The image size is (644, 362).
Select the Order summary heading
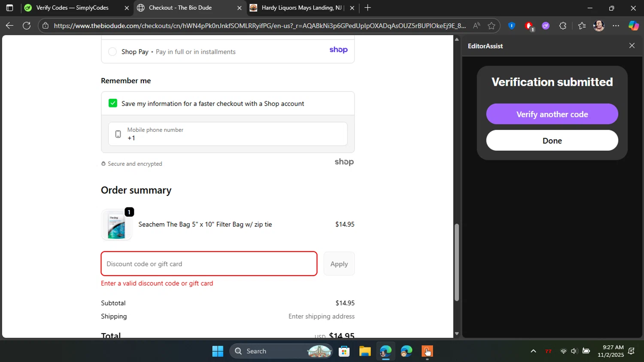coord(136,190)
